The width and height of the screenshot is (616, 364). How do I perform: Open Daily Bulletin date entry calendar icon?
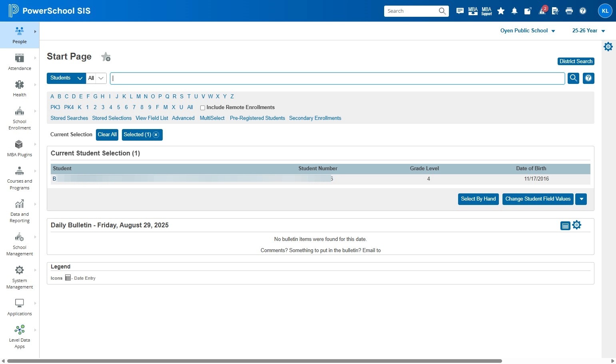click(x=565, y=226)
